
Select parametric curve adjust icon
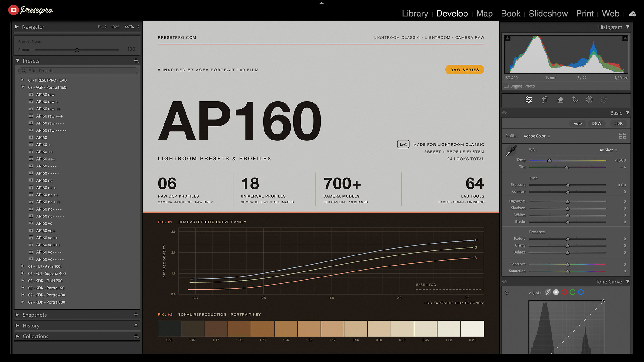tap(548, 293)
